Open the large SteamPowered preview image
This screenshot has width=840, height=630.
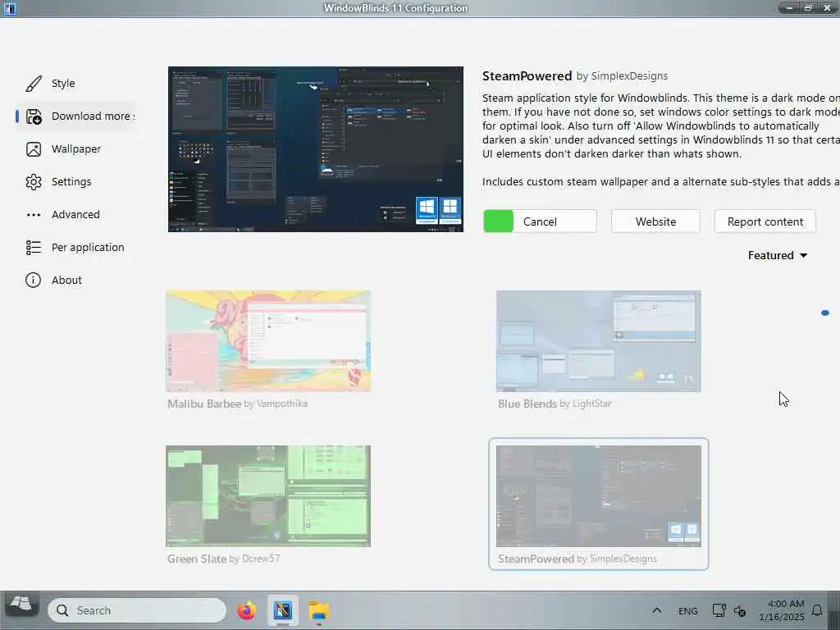316,149
